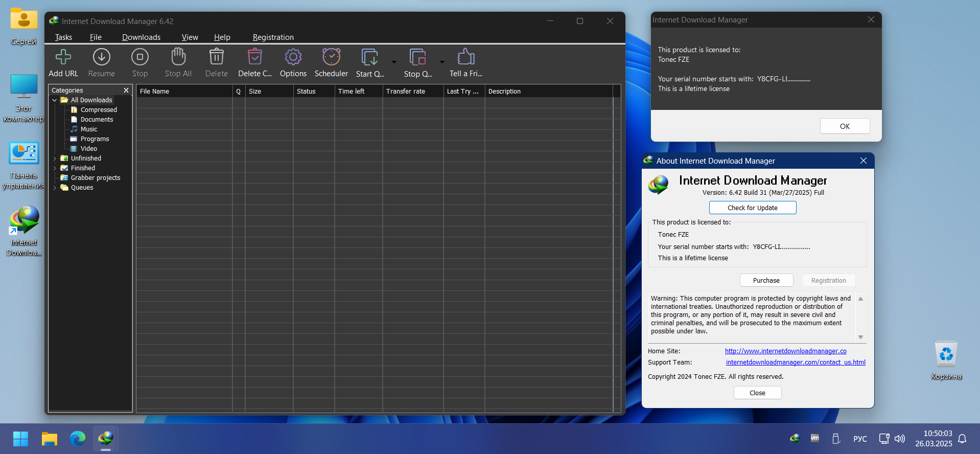Select the Finished category label
The height and width of the screenshot is (454, 980).
point(83,168)
